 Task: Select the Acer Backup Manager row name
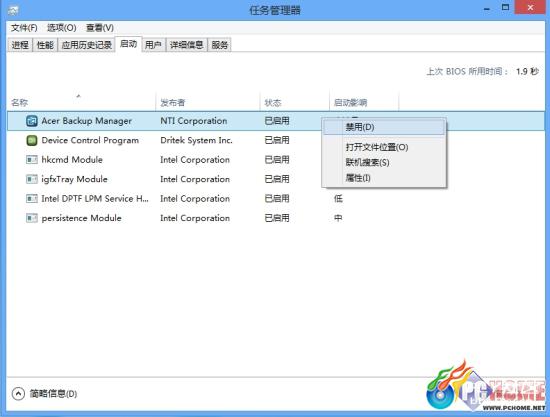[87, 121]
